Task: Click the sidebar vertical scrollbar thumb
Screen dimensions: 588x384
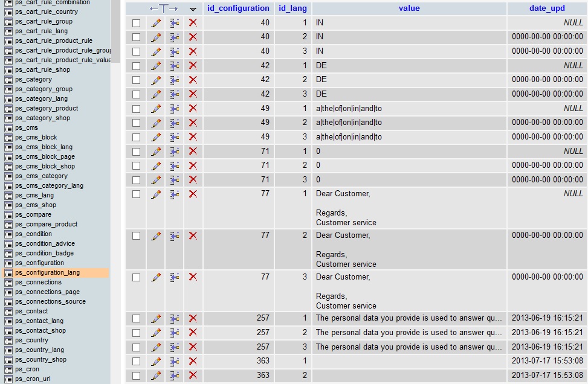Action: point(115,30)
